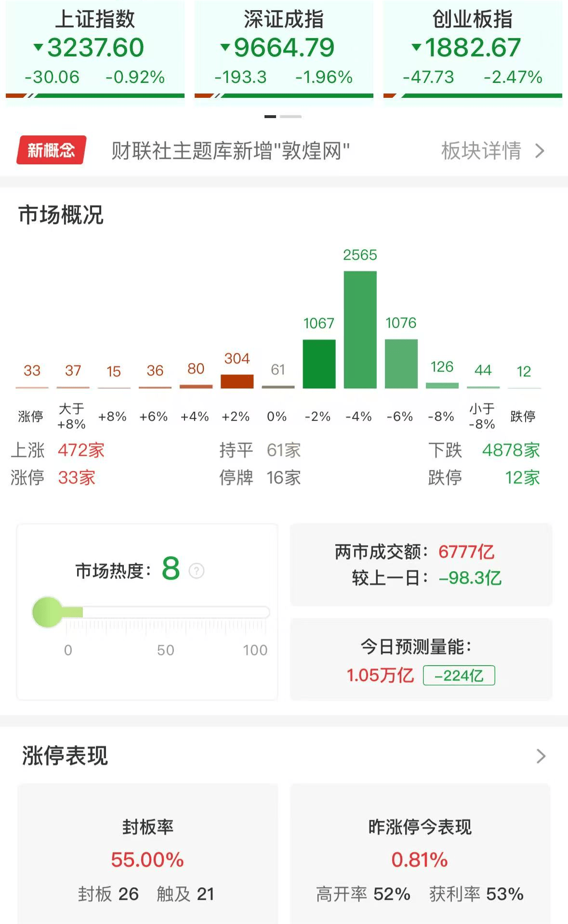Image resolution: width=568 pixels, height=924 pixels.
Task: Expand 板块详情 chevron arrow
Action: [x=540, y=151]
